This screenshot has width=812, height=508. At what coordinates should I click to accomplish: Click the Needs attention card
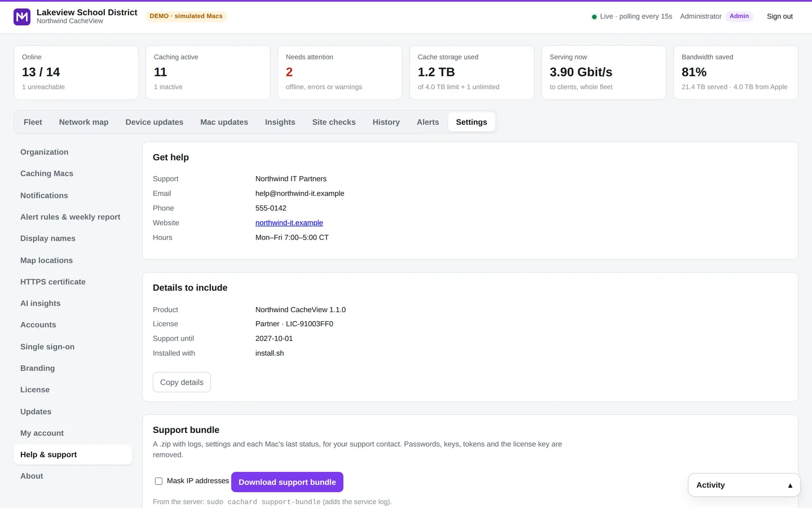[340, 73]
